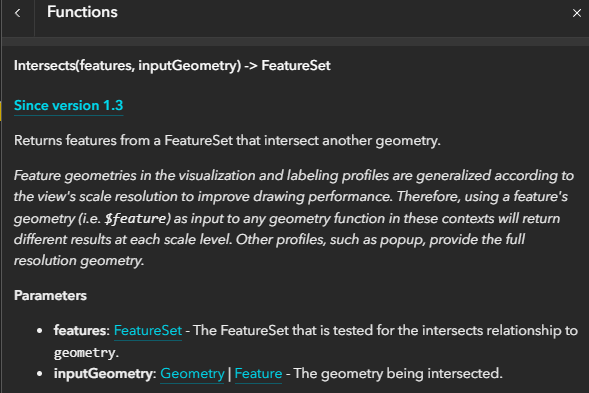Open the FeatureSet type link
Viewport: 589px width, 393px height.
click(148, 331)
